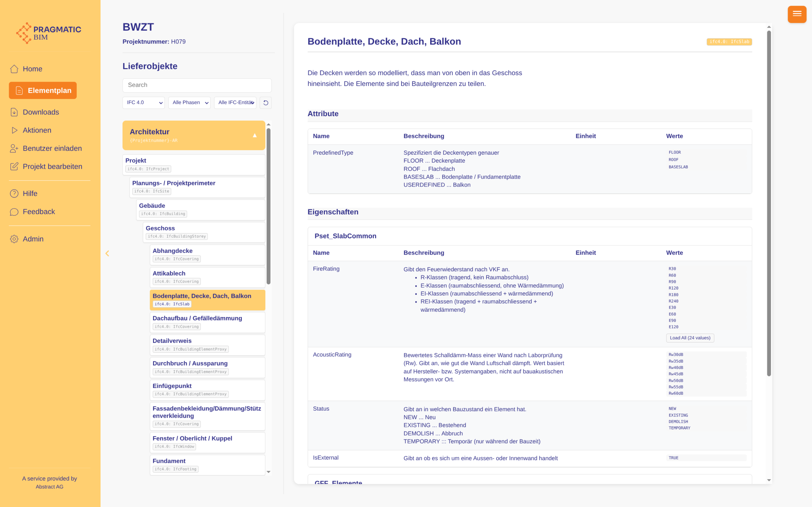This screenshot has width=812, height=507.
Task: Click the Pragmatic BIM logo
Action: click(49, 33)
